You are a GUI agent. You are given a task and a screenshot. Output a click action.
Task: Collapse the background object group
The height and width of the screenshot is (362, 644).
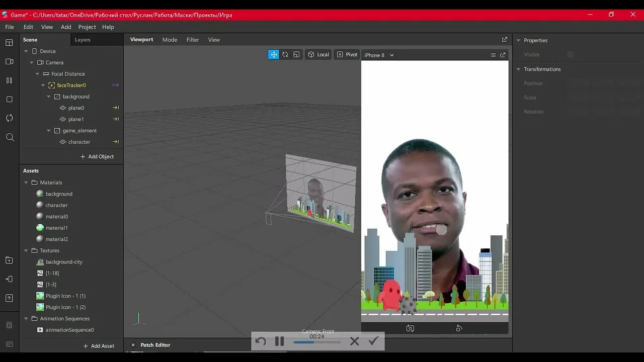[x=49, y=97]
